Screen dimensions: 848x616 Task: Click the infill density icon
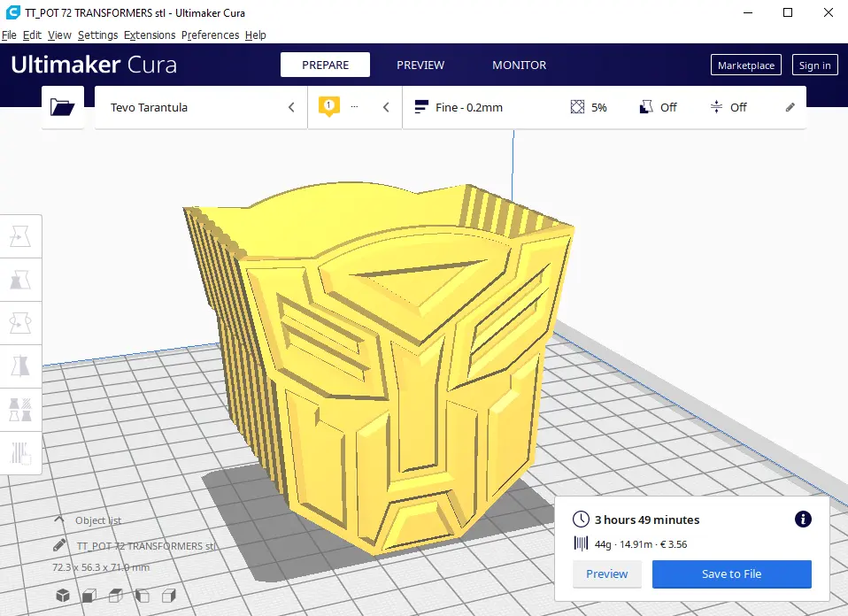(x=577, y=107)
